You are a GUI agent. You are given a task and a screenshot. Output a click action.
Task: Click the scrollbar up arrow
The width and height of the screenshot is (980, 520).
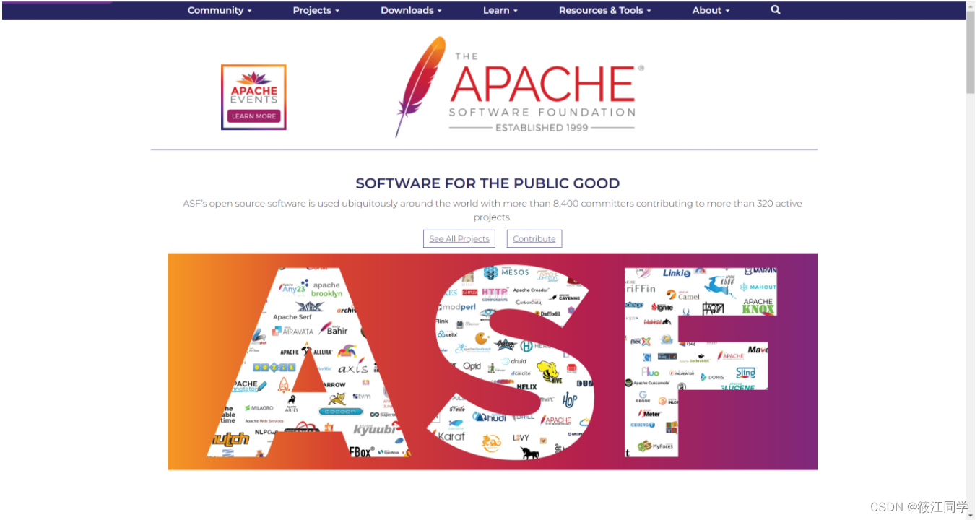(971, 5)
